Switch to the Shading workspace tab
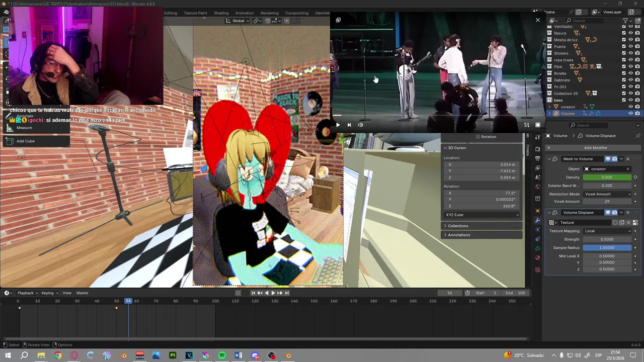The height and width of the screenshot is (362, 644). (x=221, y=13)
